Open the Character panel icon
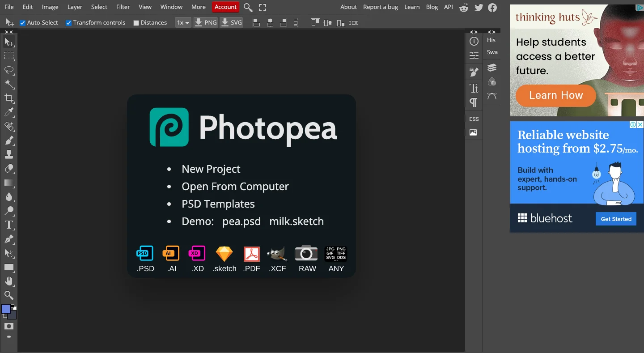 474,88
